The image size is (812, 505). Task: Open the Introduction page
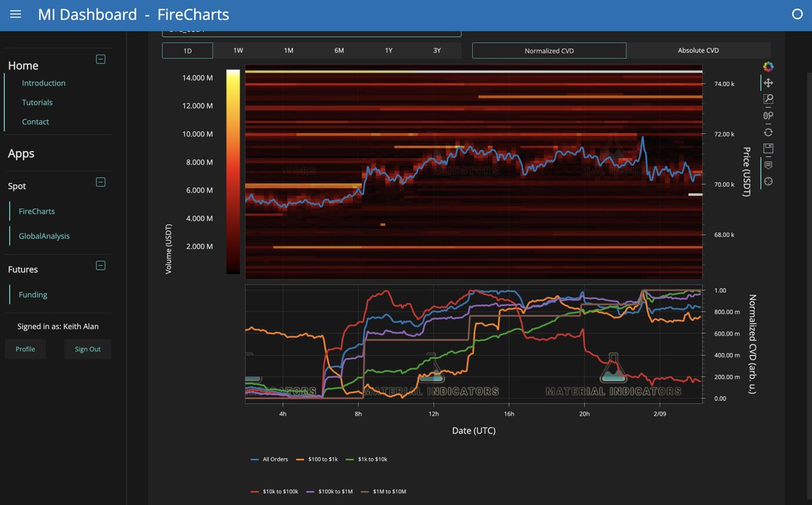(x=44, y=83)
